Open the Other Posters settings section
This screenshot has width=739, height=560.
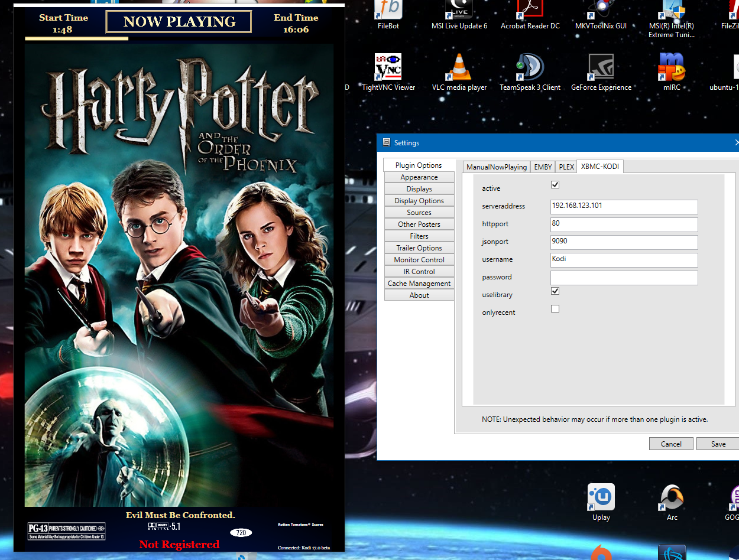pos(419,224)
